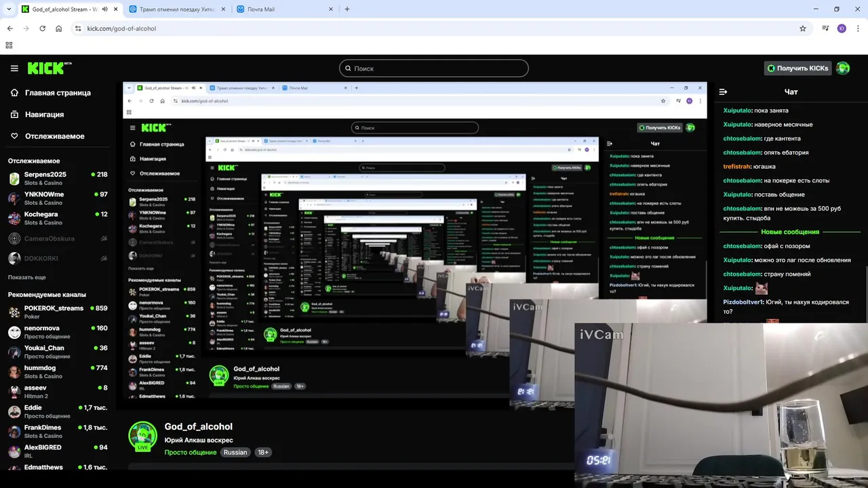View site information icon in address bar
The height and width of the screenshot is (488, 868).
[x=78, y=28]
